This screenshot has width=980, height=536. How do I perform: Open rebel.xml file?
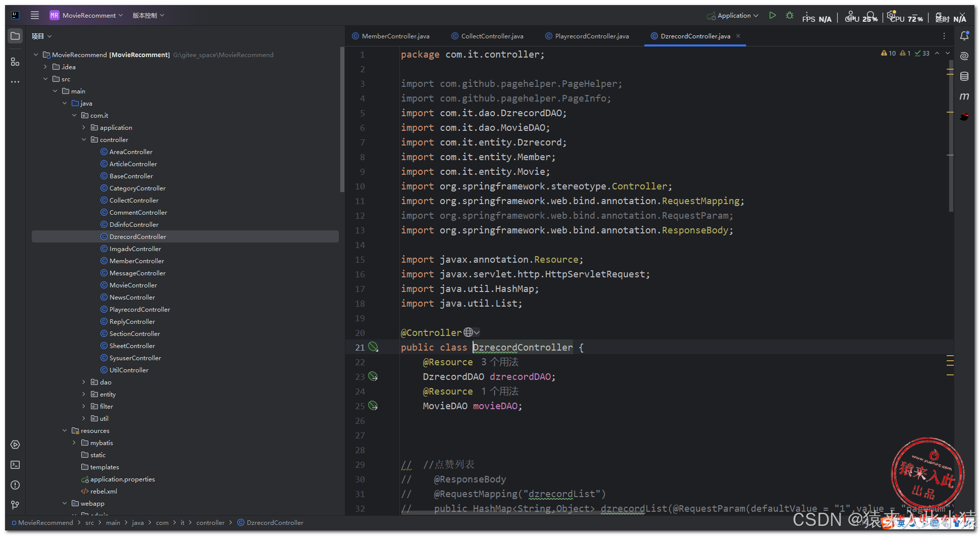click(104, 491)
